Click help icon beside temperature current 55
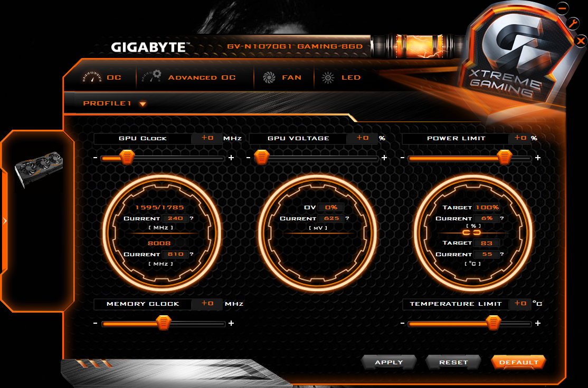588x388 pixels. [502, 254]
